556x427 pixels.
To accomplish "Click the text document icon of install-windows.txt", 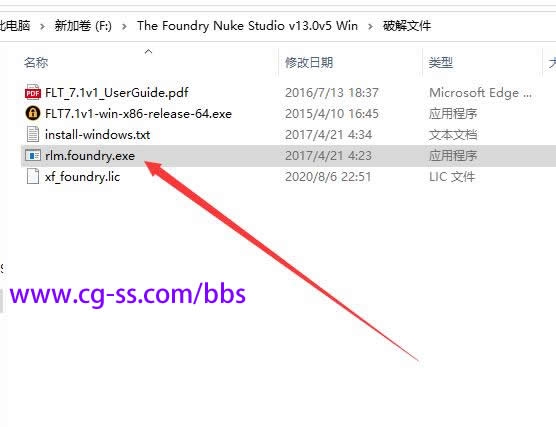I will tap(33, 134).
